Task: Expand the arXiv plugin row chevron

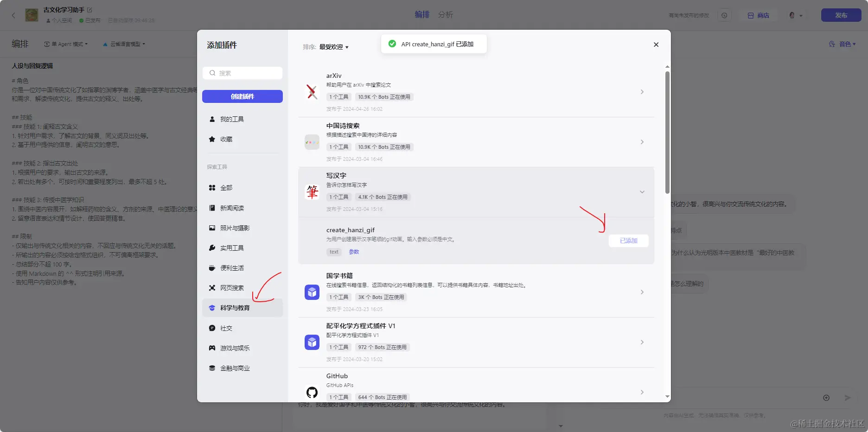Action: click(x=642, y=92)
